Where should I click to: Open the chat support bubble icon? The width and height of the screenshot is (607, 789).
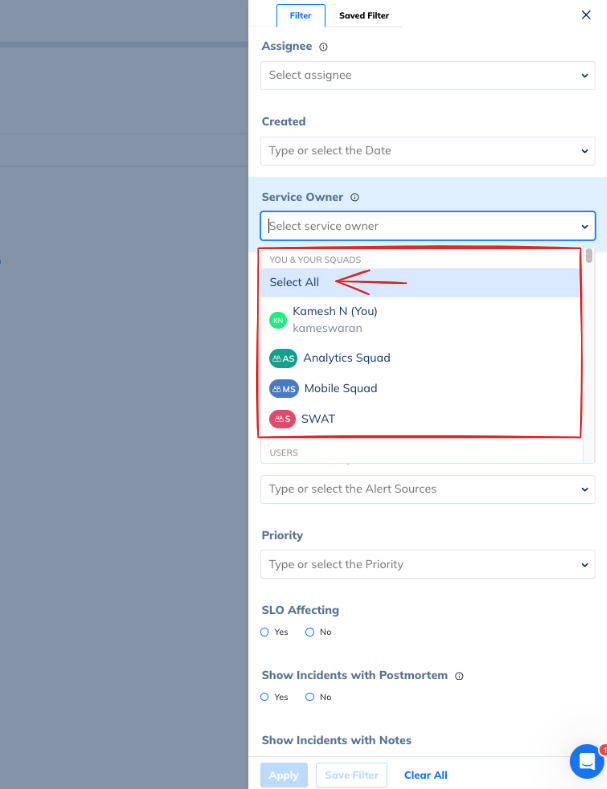pyautogui.click(x=586, y=761)
